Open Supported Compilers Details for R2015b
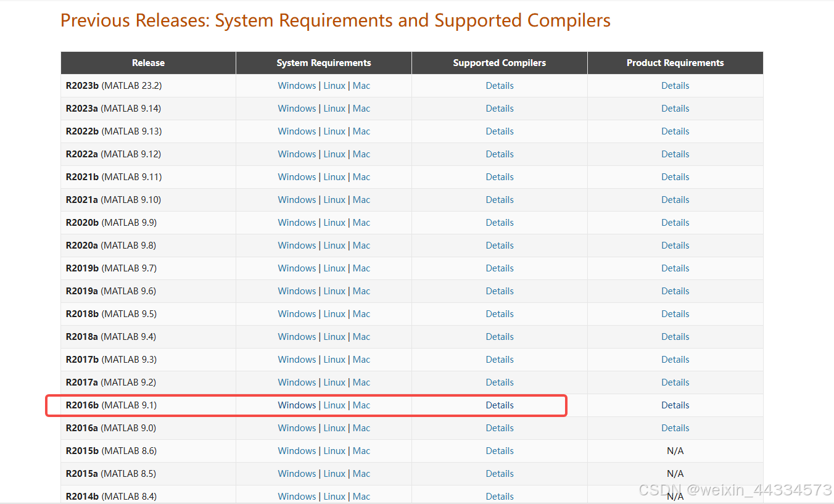 pos(500,451)
